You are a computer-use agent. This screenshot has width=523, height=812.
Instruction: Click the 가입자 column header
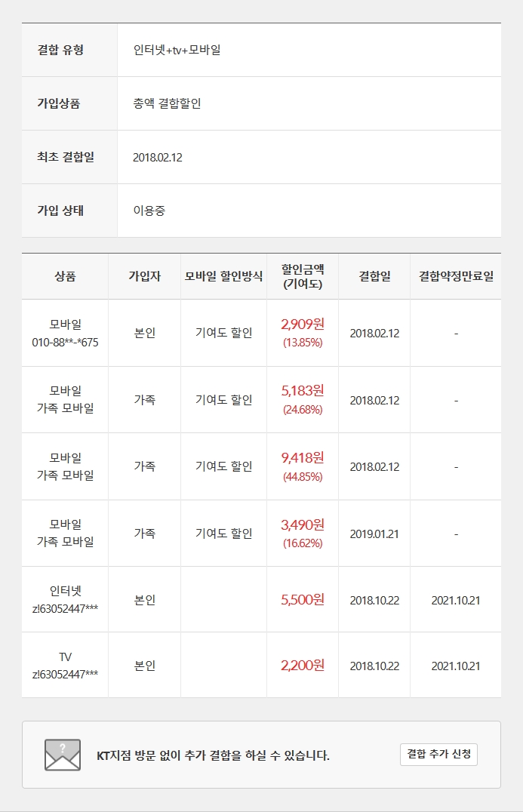click(144, 276)
